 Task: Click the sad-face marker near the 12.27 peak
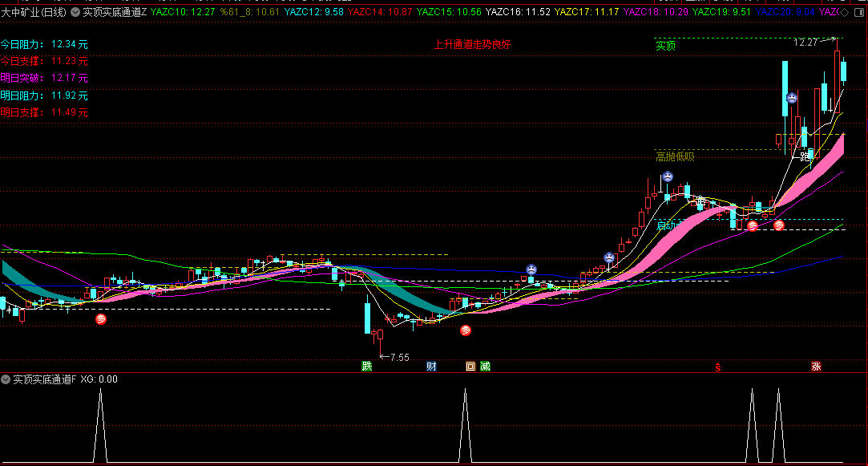point(792,98)
